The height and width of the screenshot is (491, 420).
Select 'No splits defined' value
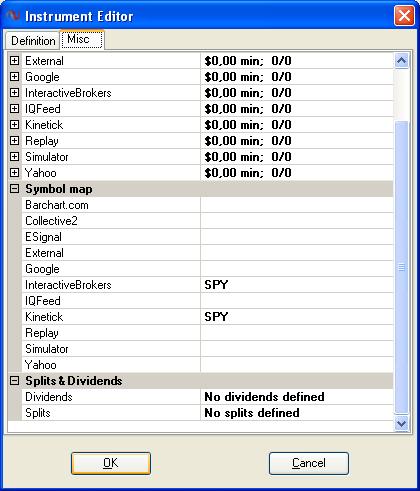click(x=252, y=413)
